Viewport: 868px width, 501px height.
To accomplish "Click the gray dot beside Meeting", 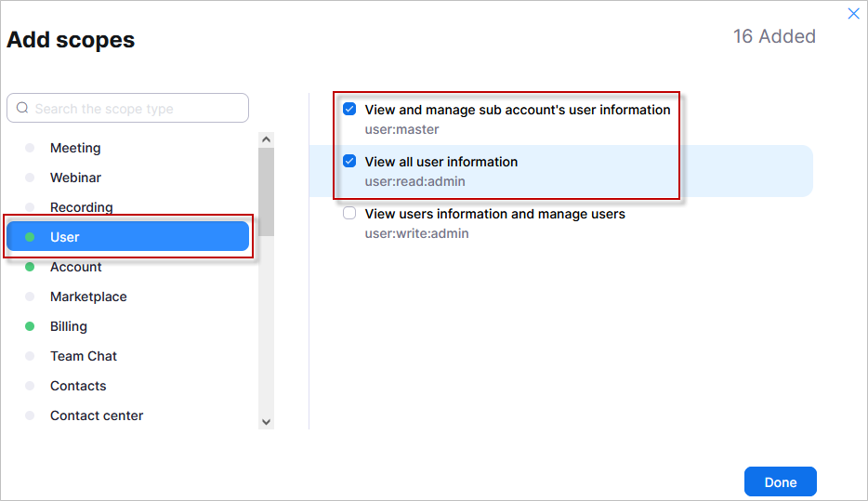I will click(x=30, y=148).
